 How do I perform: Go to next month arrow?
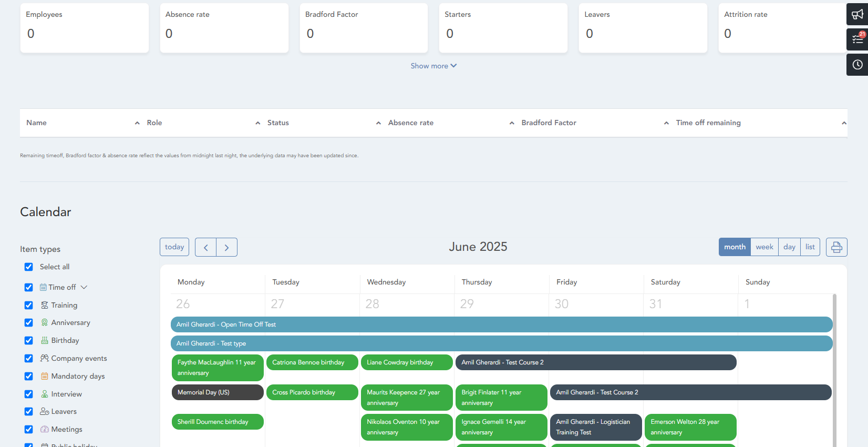(226, 247)
